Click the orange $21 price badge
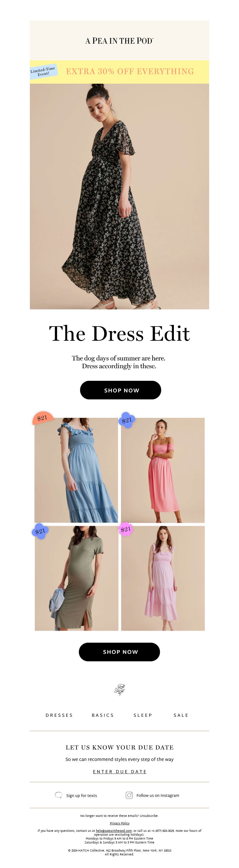Screen dimensions: 239x868 [42, 418]
